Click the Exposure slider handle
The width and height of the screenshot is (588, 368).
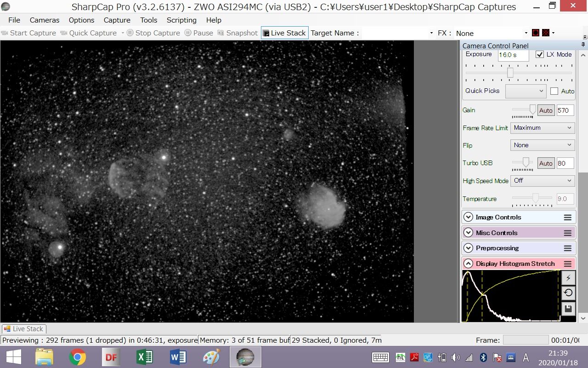(x=510, y=73)
